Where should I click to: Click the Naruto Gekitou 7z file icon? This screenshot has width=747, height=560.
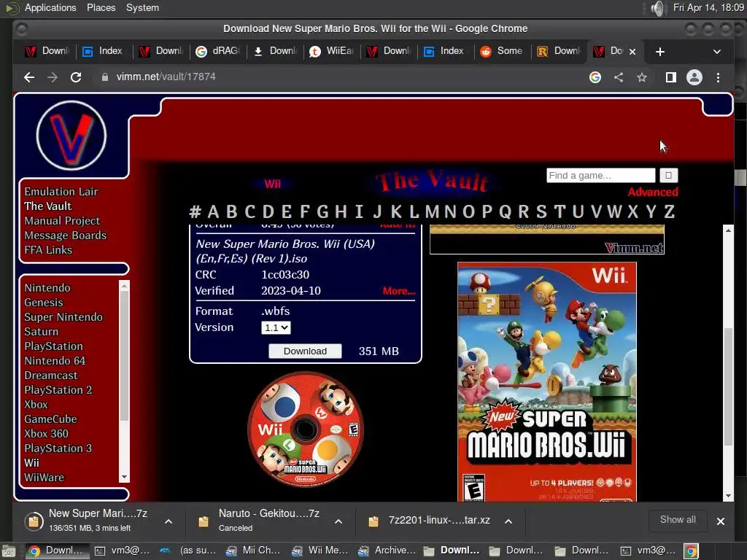coord(204,521)
